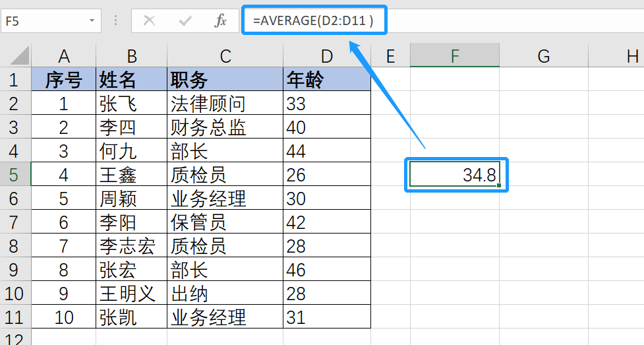Viewport: 644px width, 345px height.
Task: Select column A header
Action: pyautogui.click(x=64, y=55)
